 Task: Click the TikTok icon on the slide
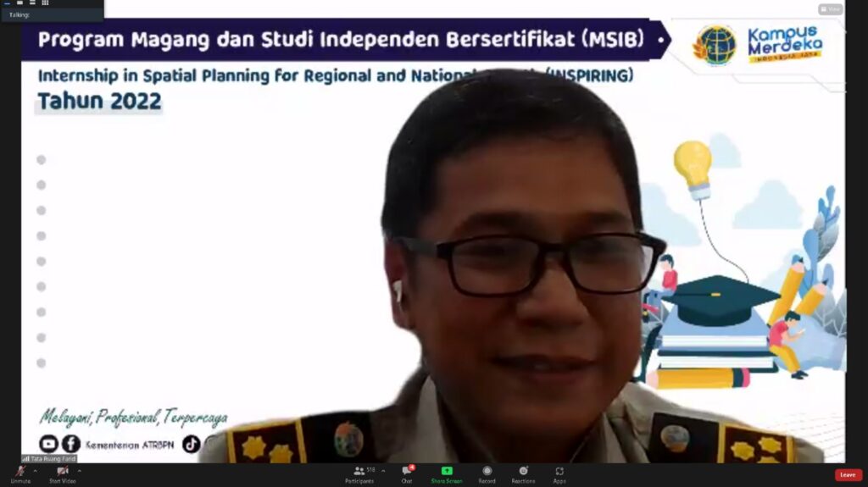click(192, 444)
